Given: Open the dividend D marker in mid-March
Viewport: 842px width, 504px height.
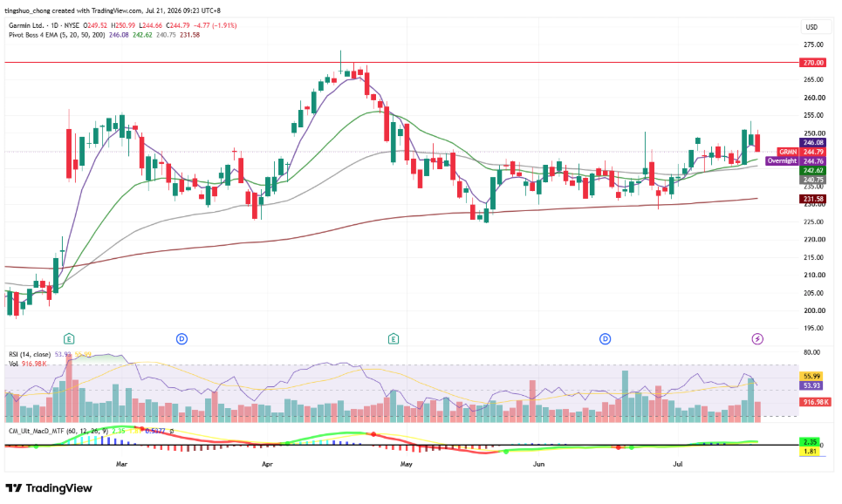Looking at the screenshot, I should point(182,338).
